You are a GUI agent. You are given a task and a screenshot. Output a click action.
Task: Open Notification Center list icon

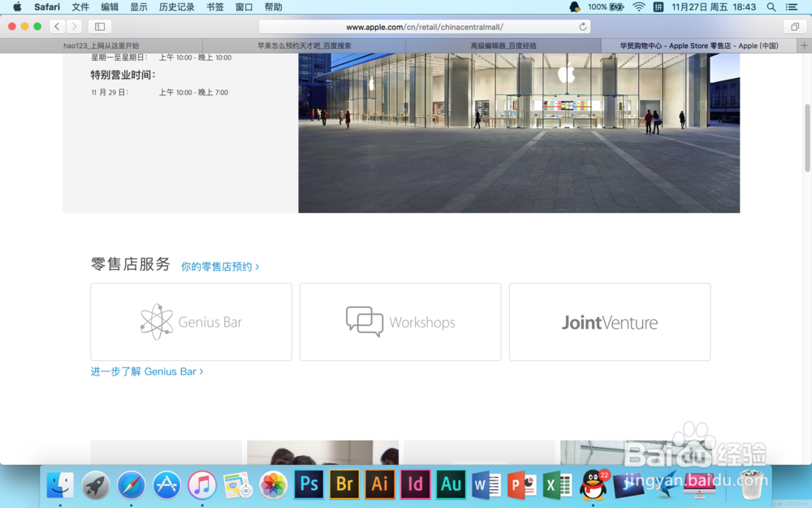click(791, 7)
